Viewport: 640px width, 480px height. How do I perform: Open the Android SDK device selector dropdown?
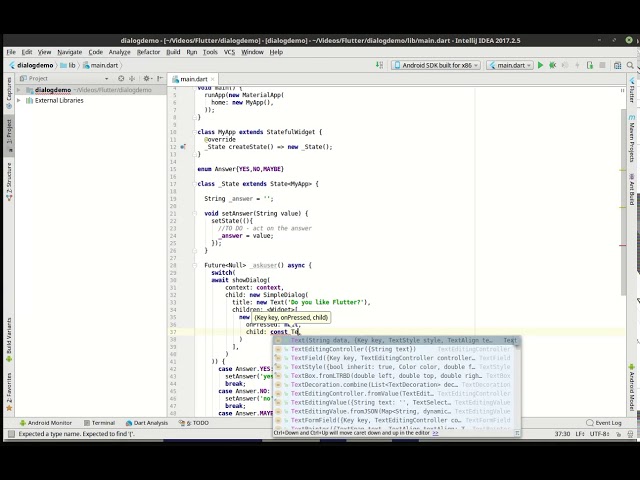pos(435,65)
